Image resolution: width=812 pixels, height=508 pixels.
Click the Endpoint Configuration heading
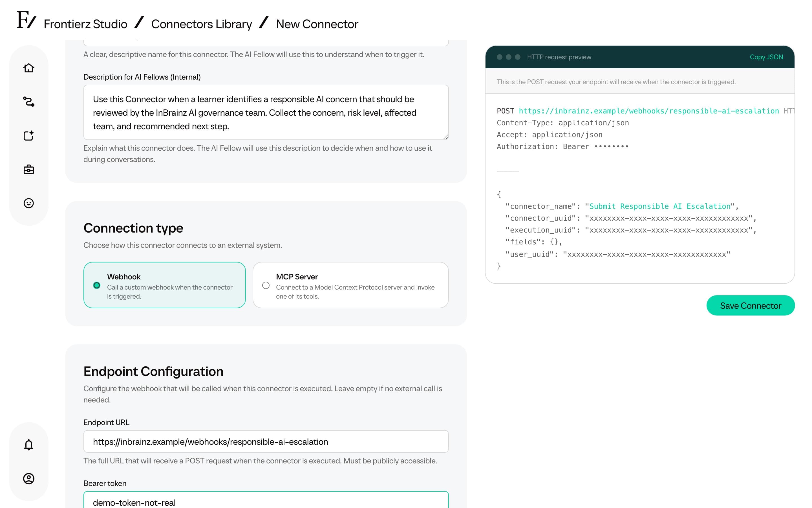pyautogui.click(x=153, y=371)
